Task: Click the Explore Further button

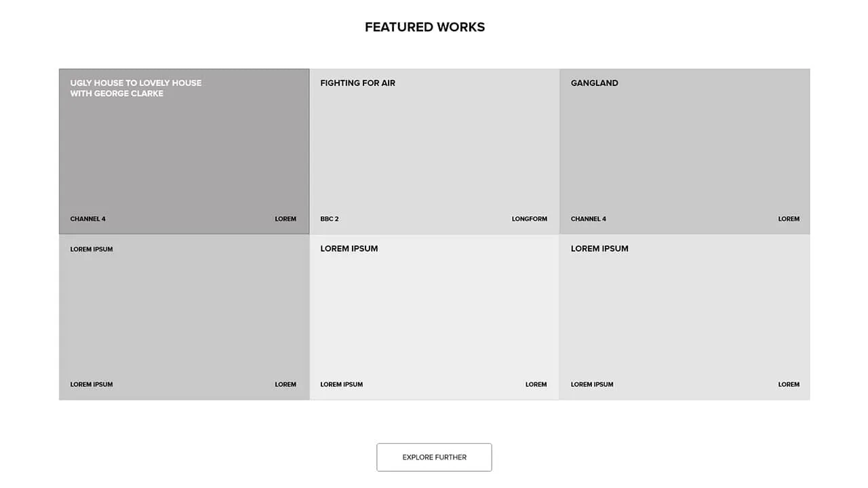Action: point(434,457)
